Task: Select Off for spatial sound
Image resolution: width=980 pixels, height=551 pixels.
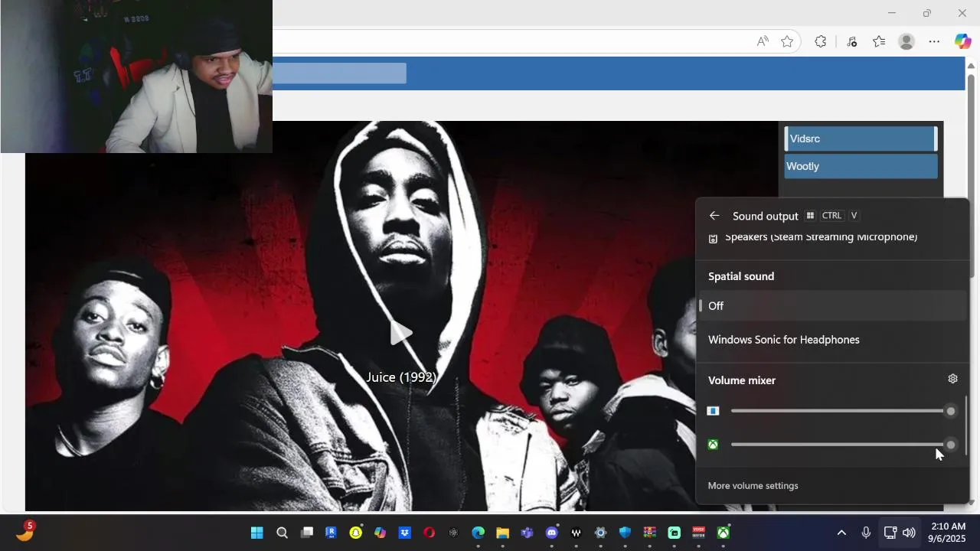Action: coord(832,306)
